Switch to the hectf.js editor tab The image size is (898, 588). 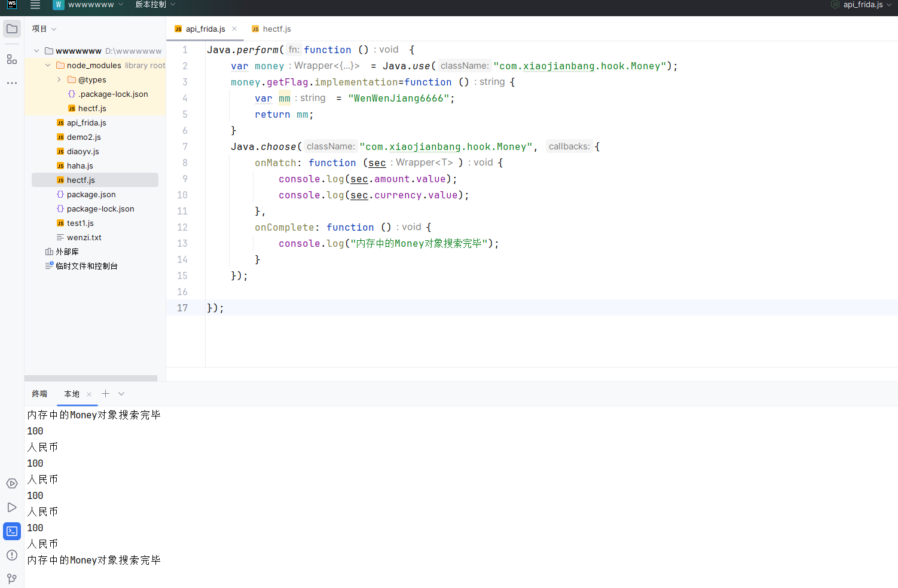click(271, 29)
